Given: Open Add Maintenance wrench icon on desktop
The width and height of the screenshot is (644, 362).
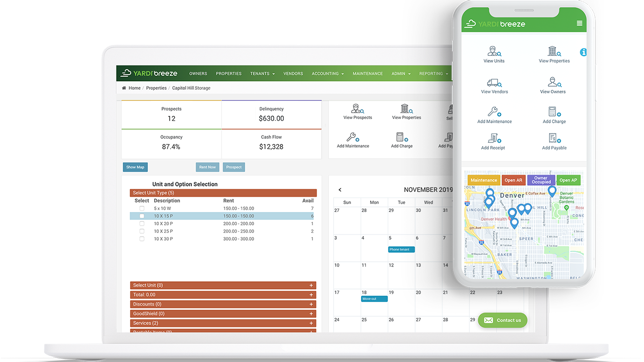Looking at the screenshot, I should click(x=352, y=137).
